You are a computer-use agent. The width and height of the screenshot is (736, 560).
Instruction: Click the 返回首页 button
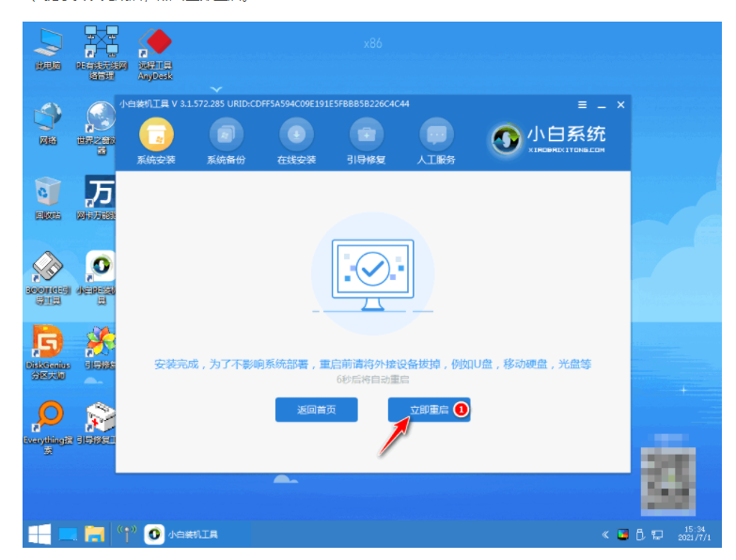317,410
